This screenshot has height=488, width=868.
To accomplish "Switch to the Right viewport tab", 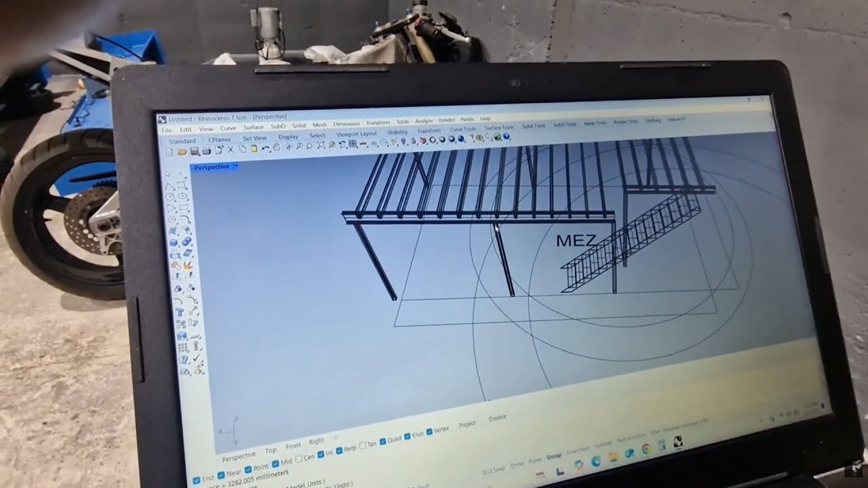I will pos(317,441).
